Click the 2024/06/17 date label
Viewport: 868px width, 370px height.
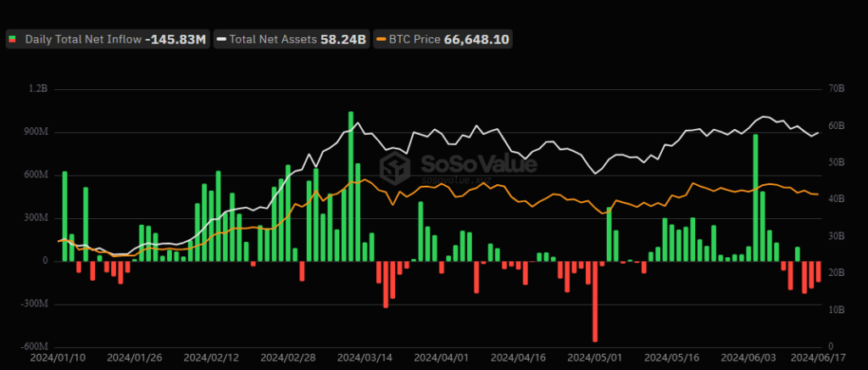click(x=818, y=358)
